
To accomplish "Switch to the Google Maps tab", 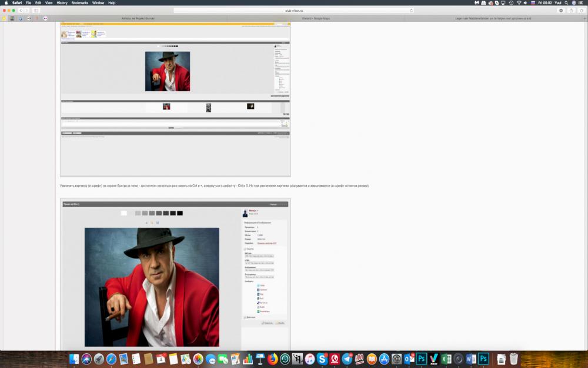I will tap(316, 18).
